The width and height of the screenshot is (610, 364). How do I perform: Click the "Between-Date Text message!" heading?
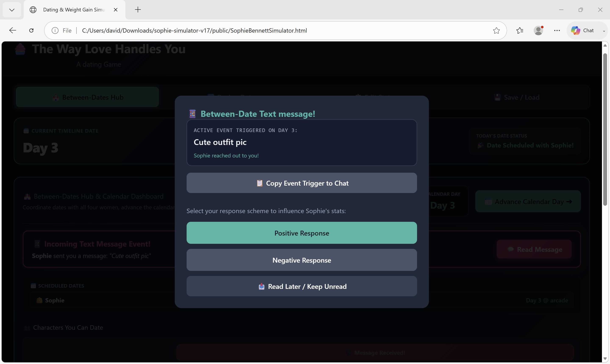point(258,114)
